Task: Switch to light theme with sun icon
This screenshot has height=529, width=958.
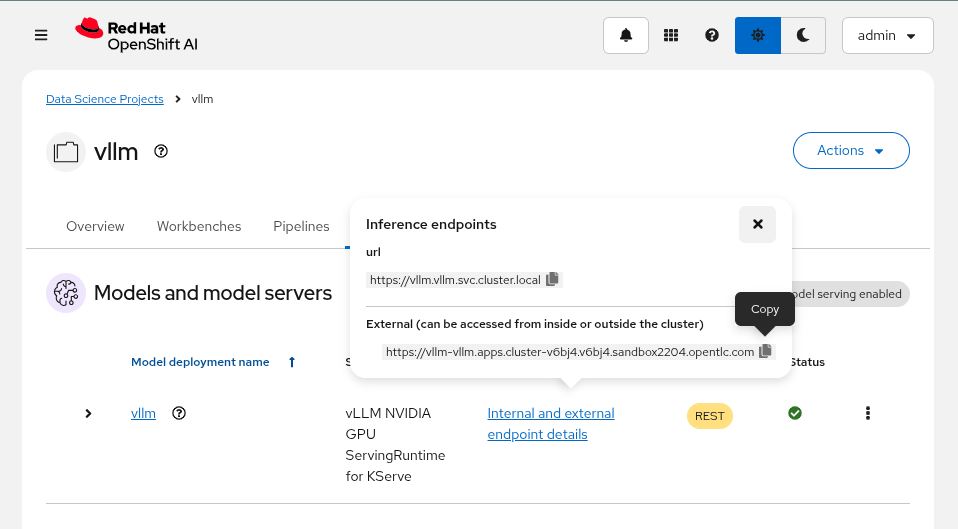Action: pos(758,35)
